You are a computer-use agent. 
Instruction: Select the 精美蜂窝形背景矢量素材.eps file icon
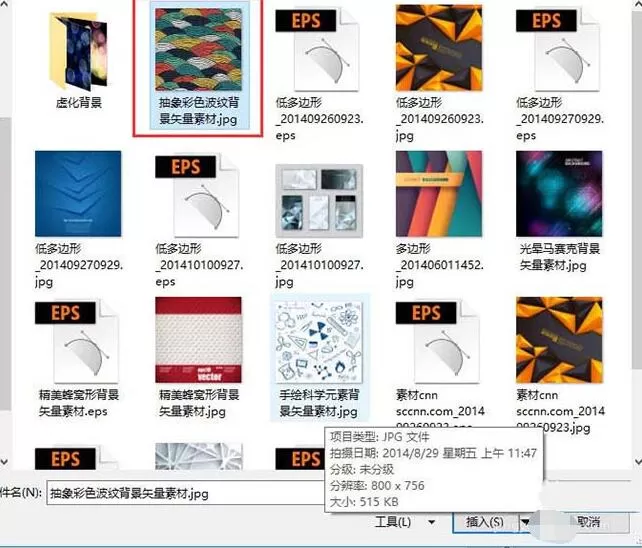pos(77,342)
